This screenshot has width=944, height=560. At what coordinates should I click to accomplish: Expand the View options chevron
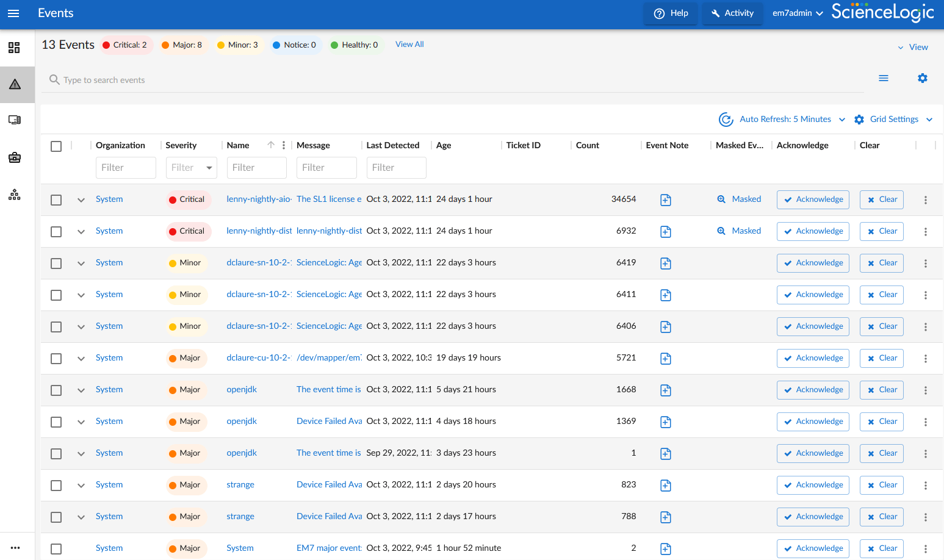click(x=901, y=48)
